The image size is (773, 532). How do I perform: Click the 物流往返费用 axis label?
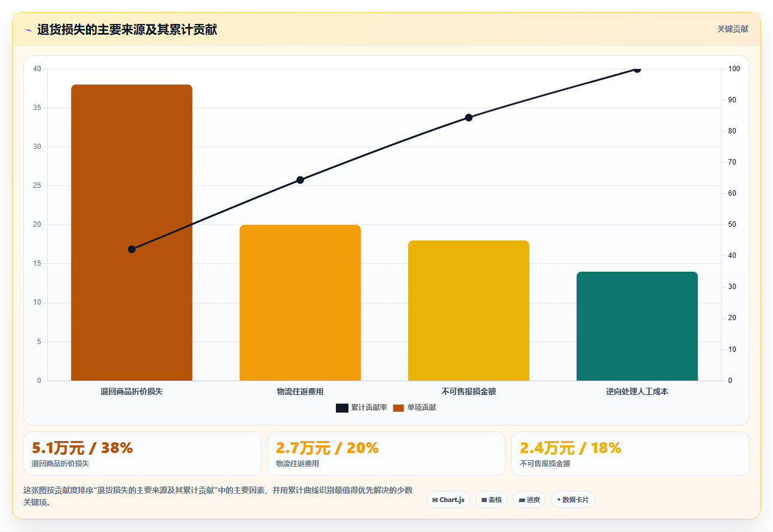click(x=300, y=391)
